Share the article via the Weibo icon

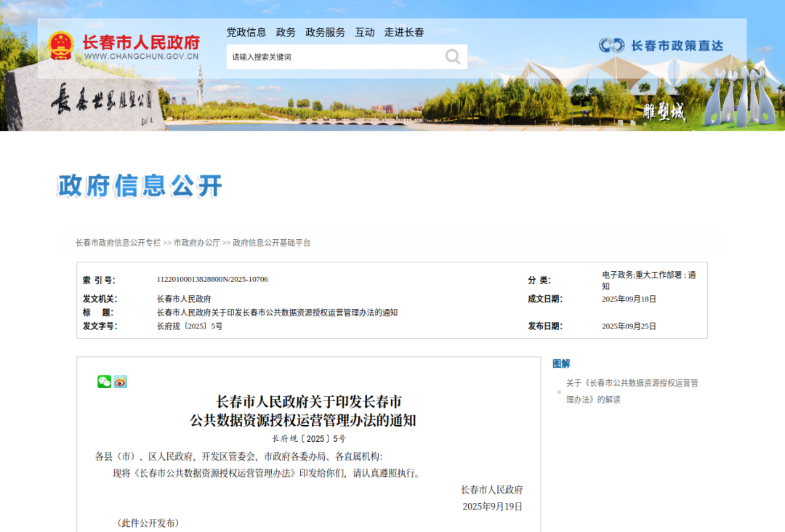pos(121,382)
